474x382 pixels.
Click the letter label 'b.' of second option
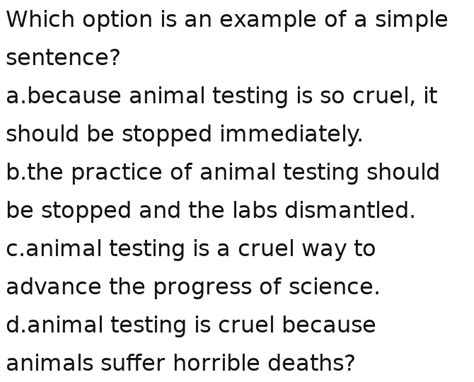(x=16, y=172)
